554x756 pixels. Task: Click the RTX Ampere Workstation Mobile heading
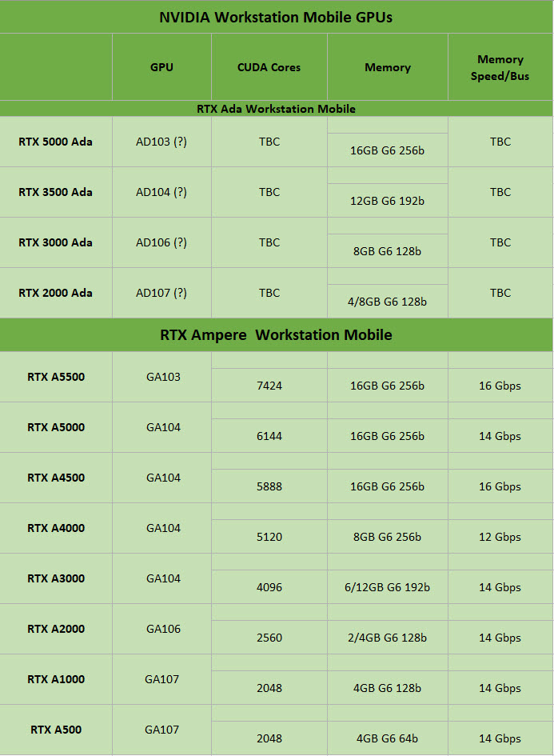click(x=276, y=334)
